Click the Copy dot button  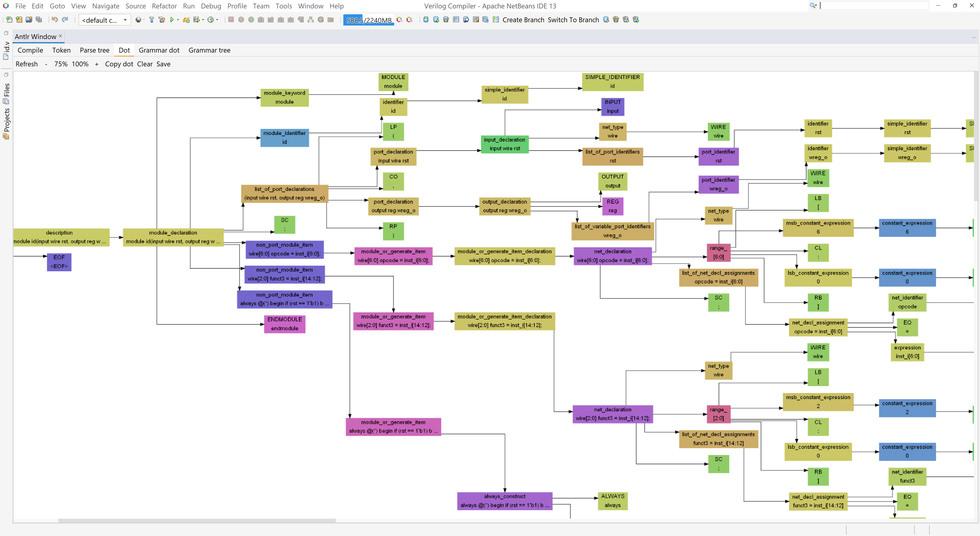119,64
